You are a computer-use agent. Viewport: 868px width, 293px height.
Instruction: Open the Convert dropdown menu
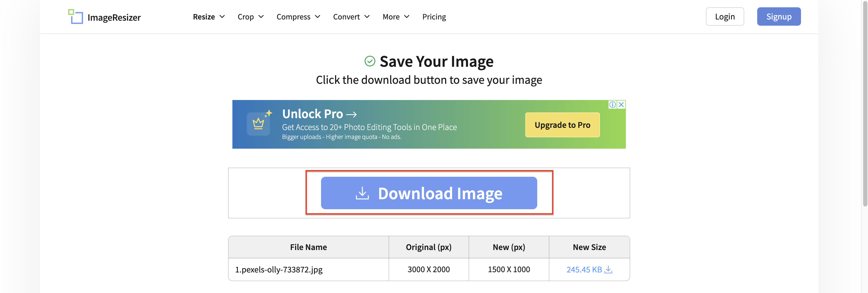coord(351,16)
